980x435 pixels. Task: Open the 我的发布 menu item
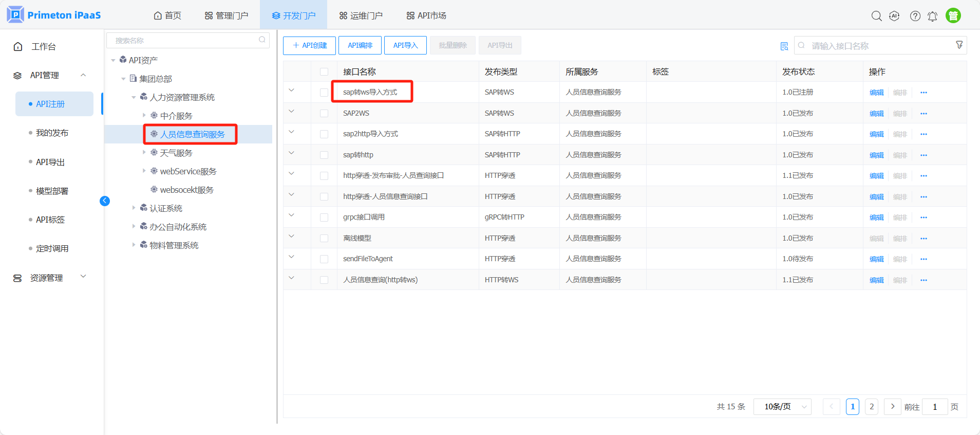pos(52,133)
